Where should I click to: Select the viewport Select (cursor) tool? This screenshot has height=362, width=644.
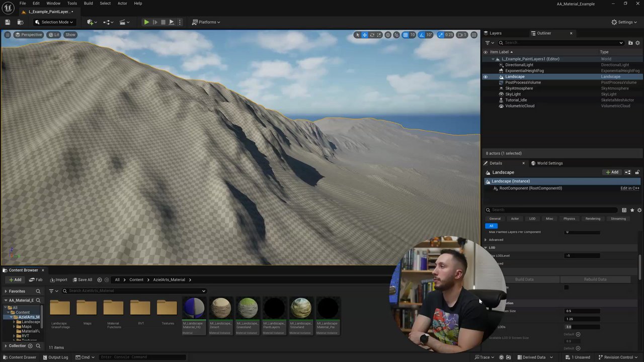pos(357,35)
